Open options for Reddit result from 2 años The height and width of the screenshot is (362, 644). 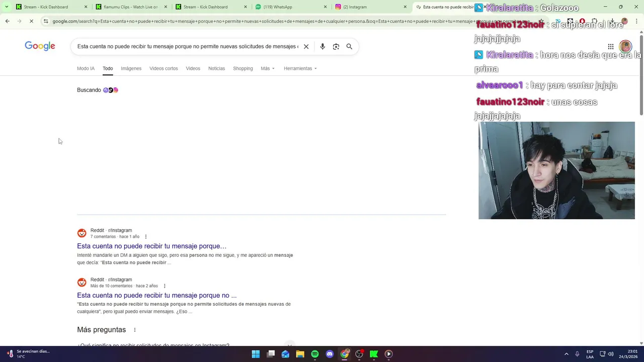[x=164, y=286]
